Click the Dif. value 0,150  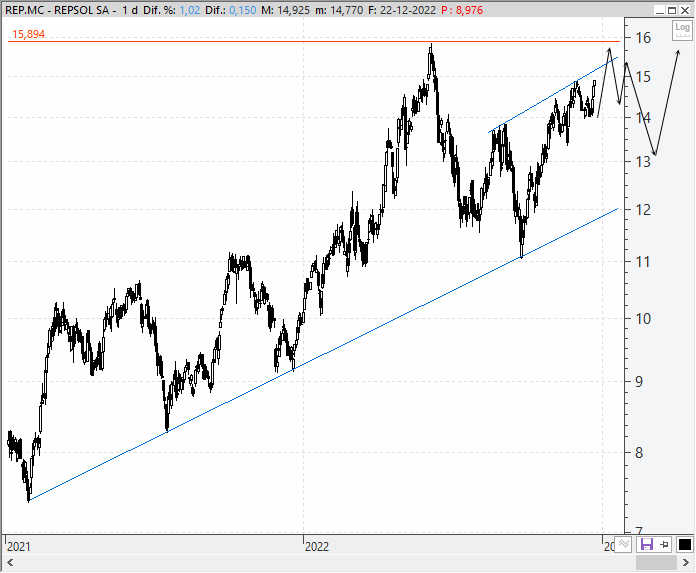243,10
